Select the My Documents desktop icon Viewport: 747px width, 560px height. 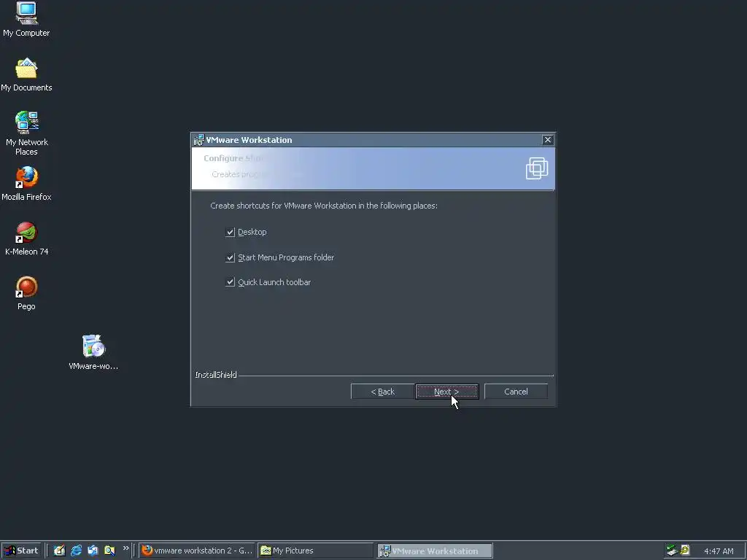tap(26, 74)
